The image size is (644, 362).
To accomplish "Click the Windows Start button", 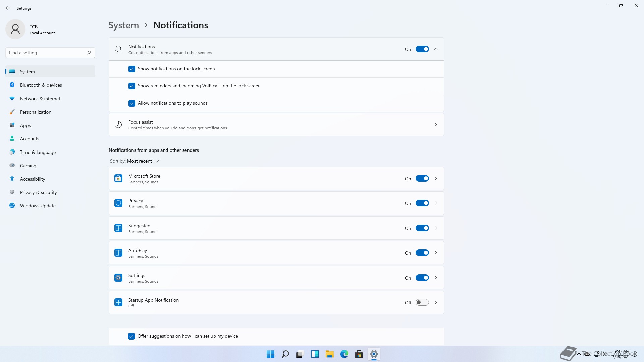I will (x=270, y=354).
